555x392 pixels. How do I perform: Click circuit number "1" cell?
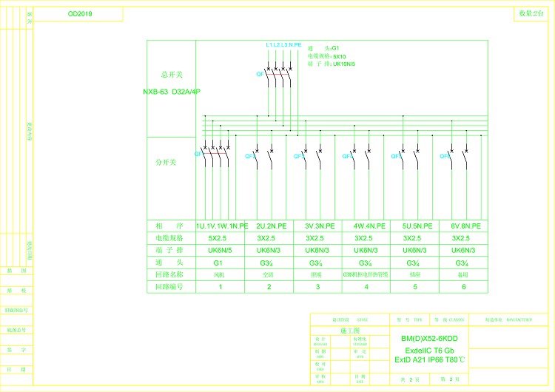[221, 286]
